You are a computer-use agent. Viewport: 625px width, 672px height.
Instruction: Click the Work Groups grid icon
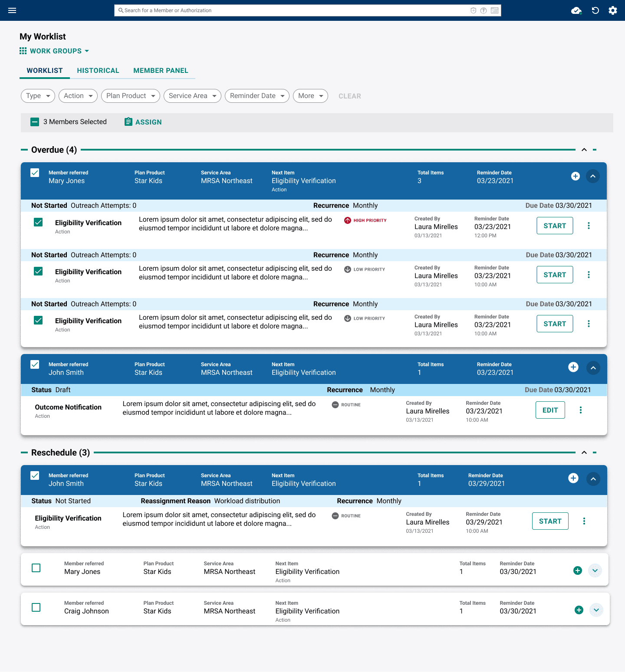23,51
